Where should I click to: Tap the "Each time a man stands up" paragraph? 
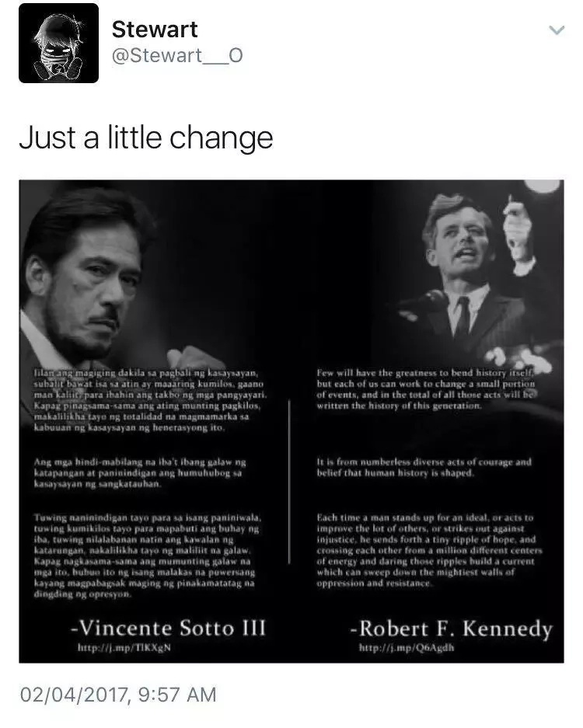(x=429, y=550)
